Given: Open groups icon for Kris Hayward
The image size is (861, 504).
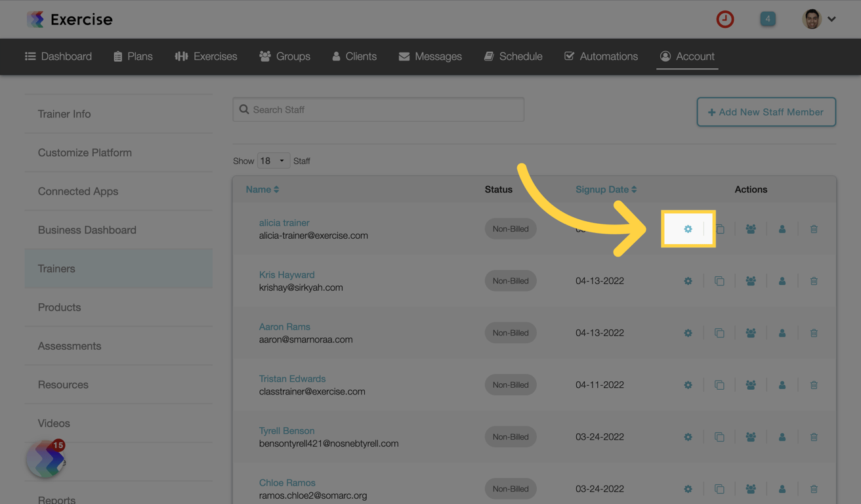Looking at the screenshot, I should (x=751, y=281).
